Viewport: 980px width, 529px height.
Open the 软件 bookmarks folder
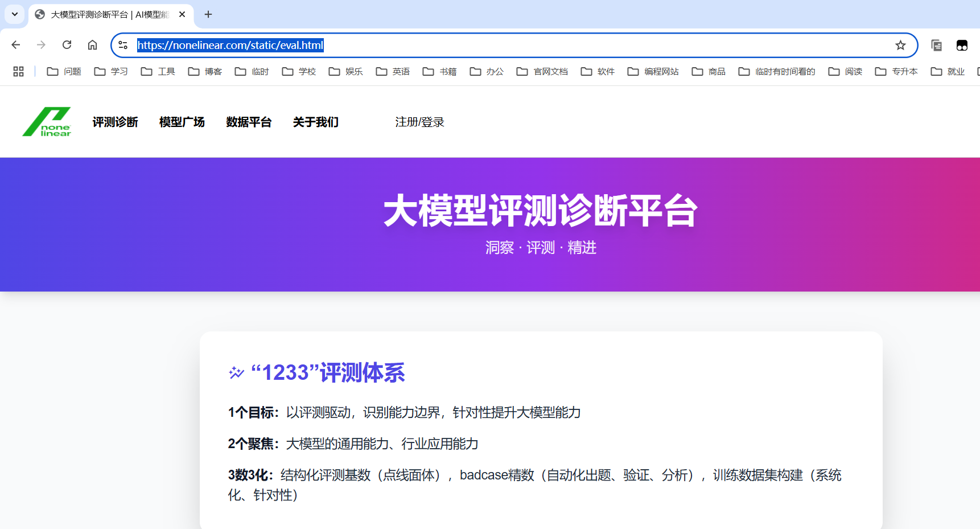598,71
